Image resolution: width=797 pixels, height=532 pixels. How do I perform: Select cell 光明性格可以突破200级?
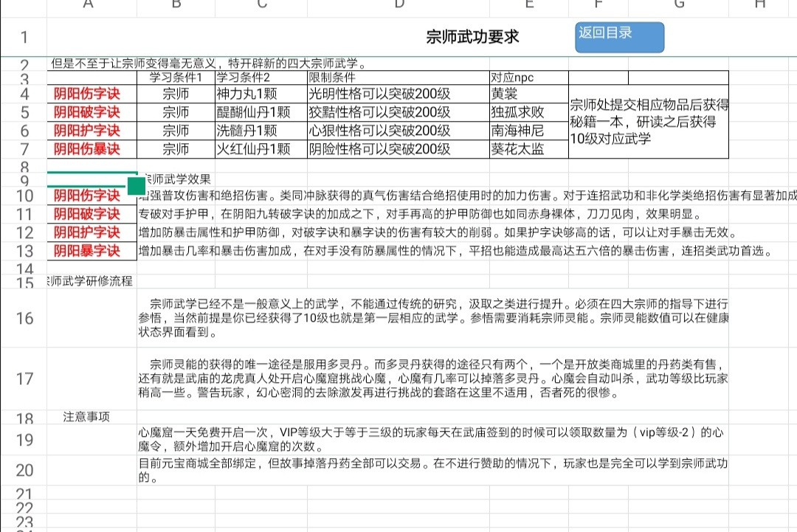[x=398, y=94]
